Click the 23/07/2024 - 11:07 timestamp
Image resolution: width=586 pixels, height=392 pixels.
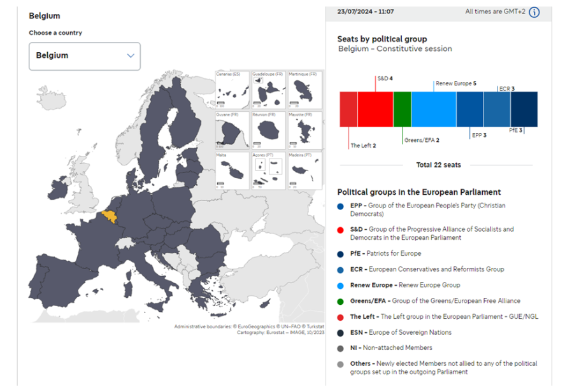(366, 11)
